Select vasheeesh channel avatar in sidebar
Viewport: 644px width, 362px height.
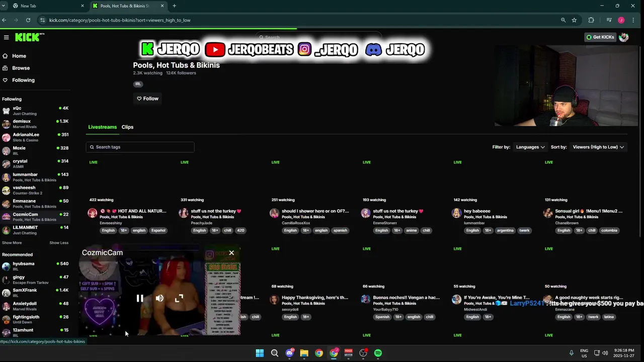point(6,190)
